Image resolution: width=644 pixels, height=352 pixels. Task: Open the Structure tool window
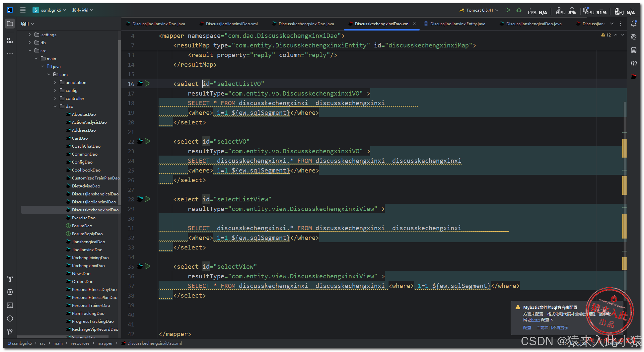(x=10, y=40)
